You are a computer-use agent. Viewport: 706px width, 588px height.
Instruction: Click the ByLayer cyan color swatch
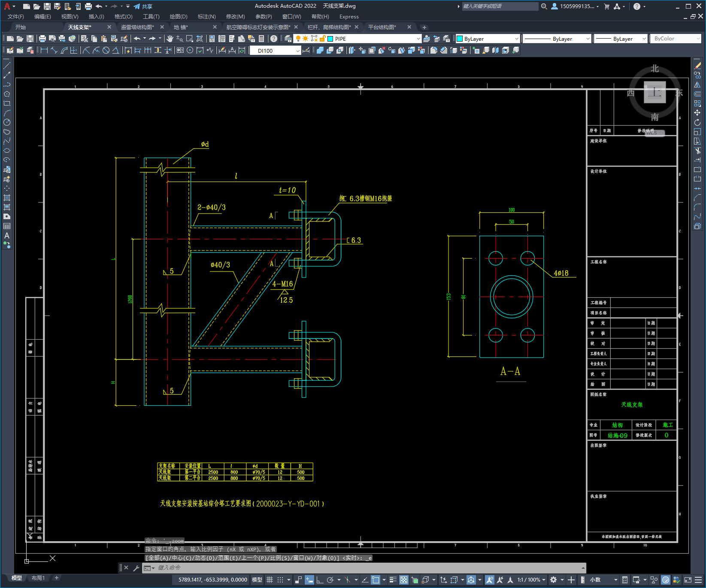(x=460, y=39)
